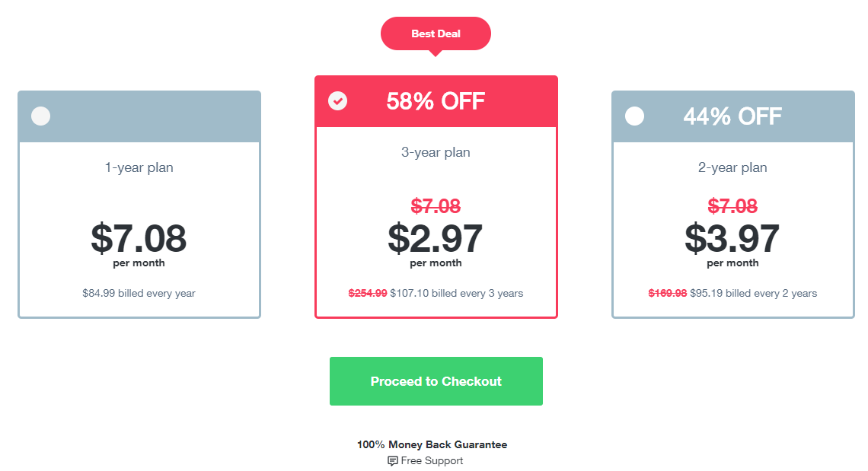The height and width of the screenshot is (471, 868).
Task: Select the 2-year plan radio button
Action: [634, 116]
